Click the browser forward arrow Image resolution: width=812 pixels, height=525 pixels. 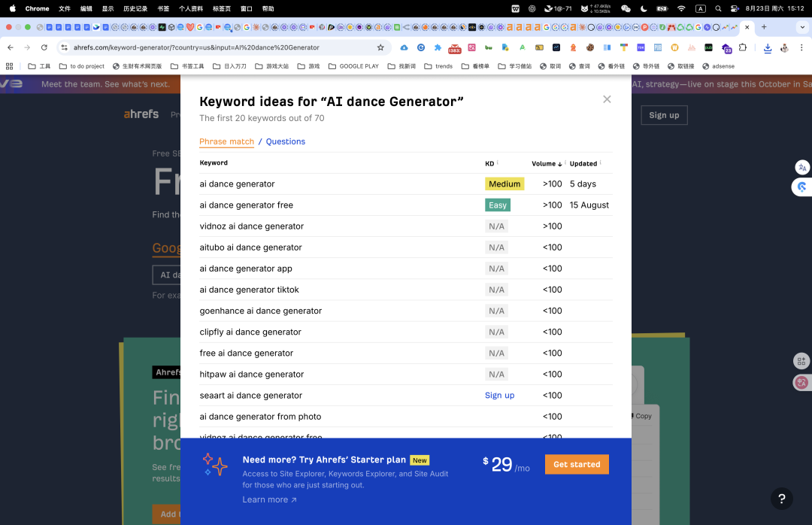tap(27, 47)
